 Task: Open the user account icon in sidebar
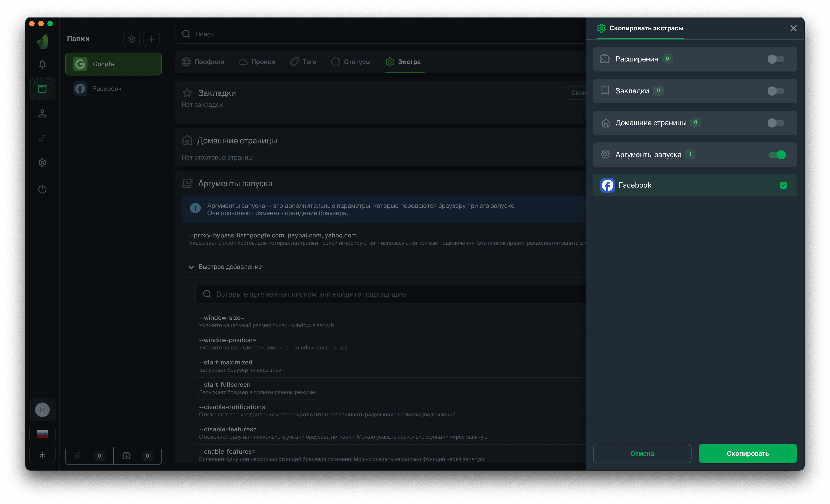[x=42, y=113]
